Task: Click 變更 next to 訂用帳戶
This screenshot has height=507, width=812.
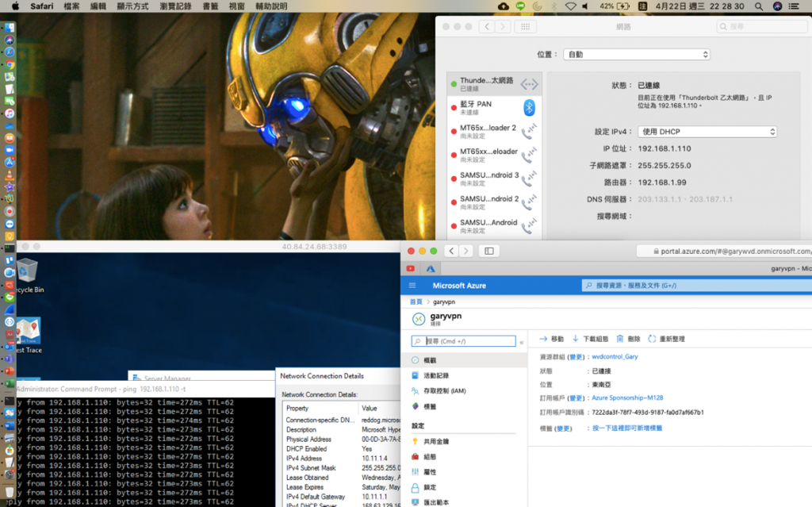Action: (576, 398)
